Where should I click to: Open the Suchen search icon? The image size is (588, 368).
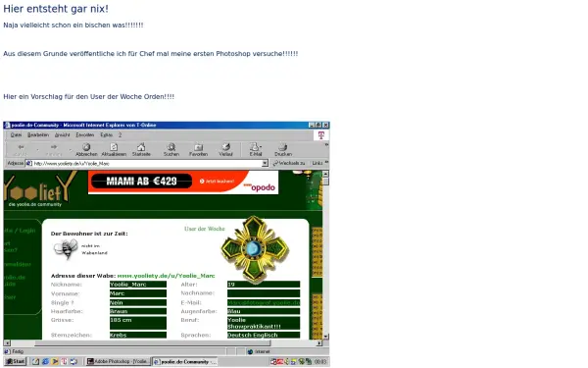coord(171,147)
